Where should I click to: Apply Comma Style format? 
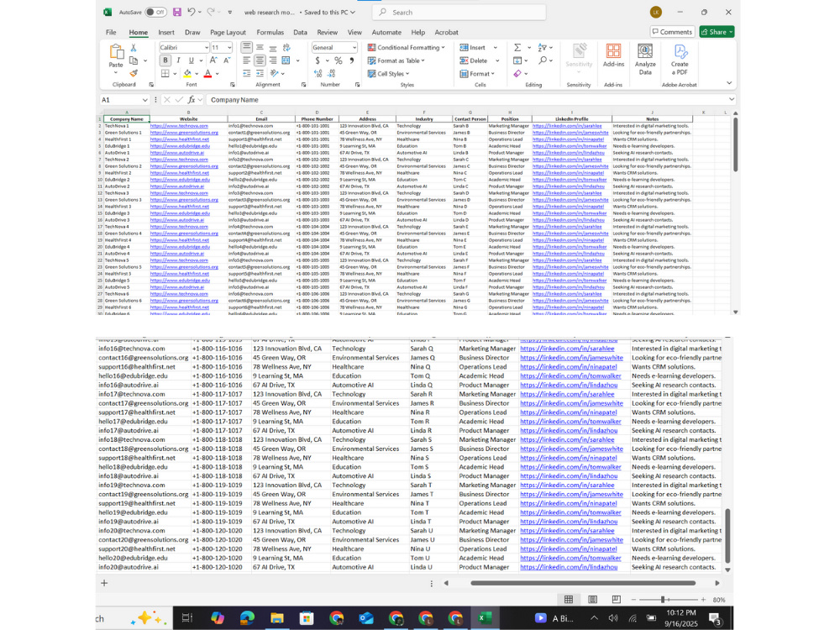(352, 60)
